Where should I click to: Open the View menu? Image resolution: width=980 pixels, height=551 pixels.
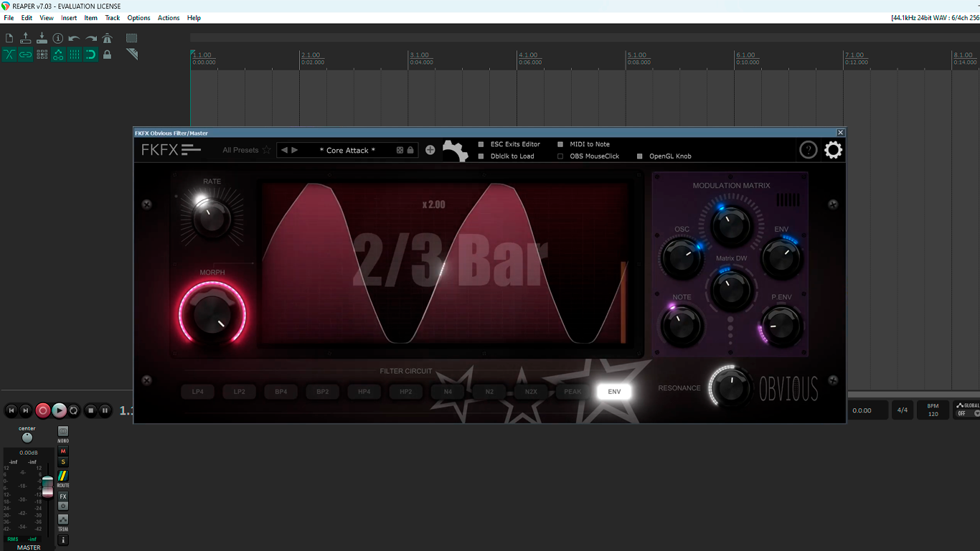[x=47, y=18]
